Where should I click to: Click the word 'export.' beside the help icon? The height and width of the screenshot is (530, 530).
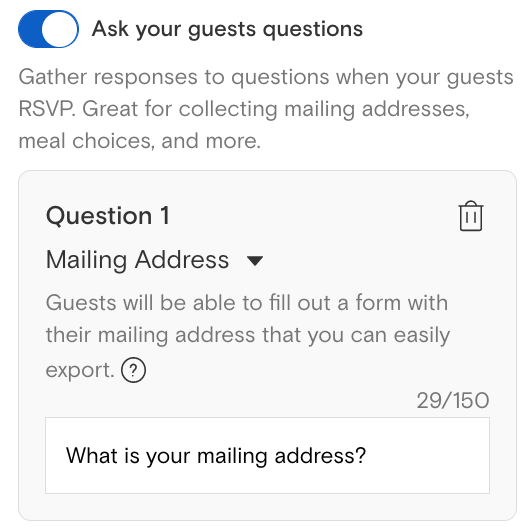(80, 370)
